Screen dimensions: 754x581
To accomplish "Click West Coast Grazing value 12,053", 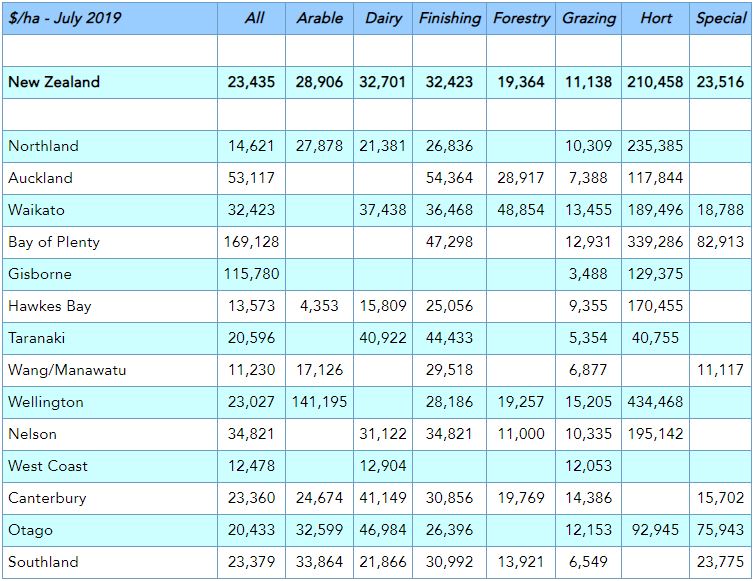I will (588, 466).
